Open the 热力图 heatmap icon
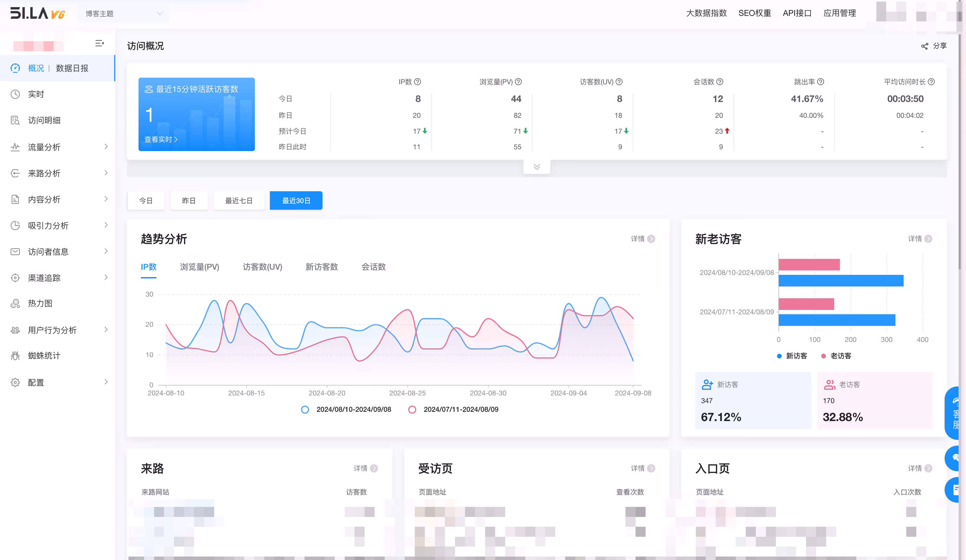966x560 pixels. pos(15,303)
